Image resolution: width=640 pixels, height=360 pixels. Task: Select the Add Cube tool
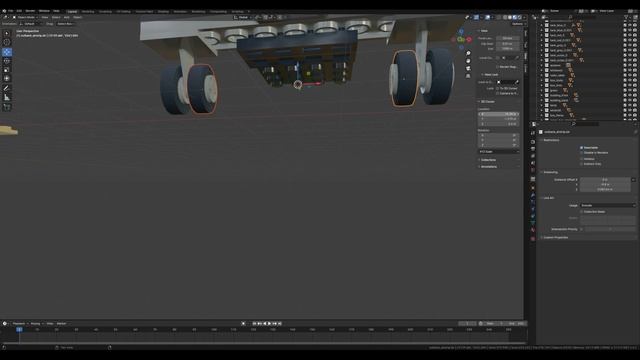(x=7, y=107)
